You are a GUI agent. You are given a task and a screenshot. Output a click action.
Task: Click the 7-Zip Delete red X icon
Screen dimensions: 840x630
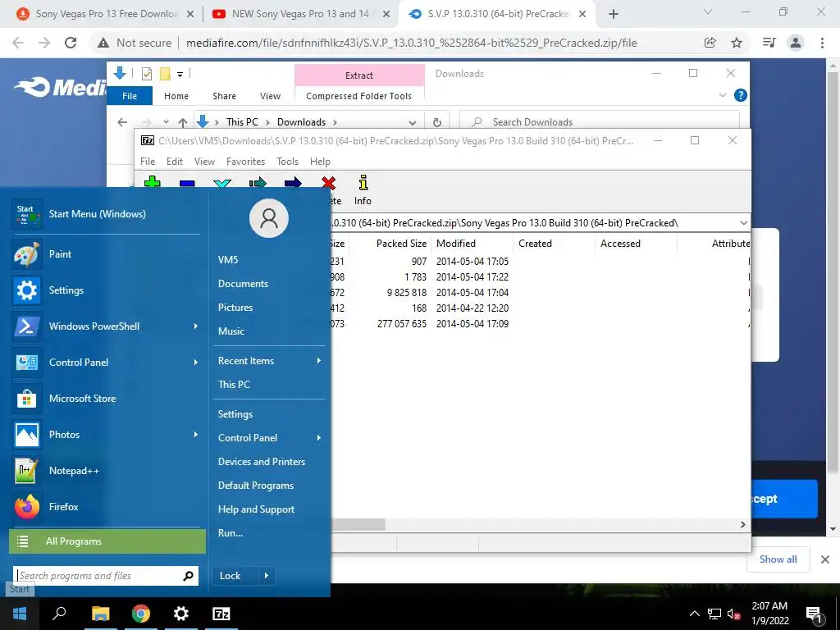[328, 183]
